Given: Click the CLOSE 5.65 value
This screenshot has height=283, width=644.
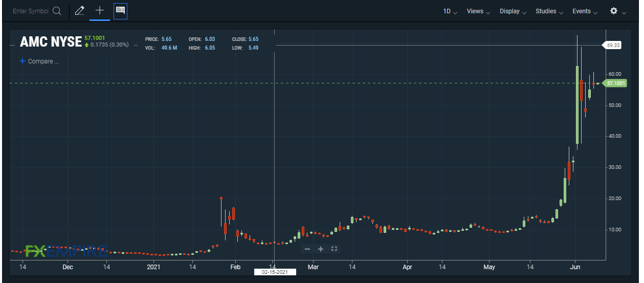Looking at the screenshot, I should [x=254, y=39].
